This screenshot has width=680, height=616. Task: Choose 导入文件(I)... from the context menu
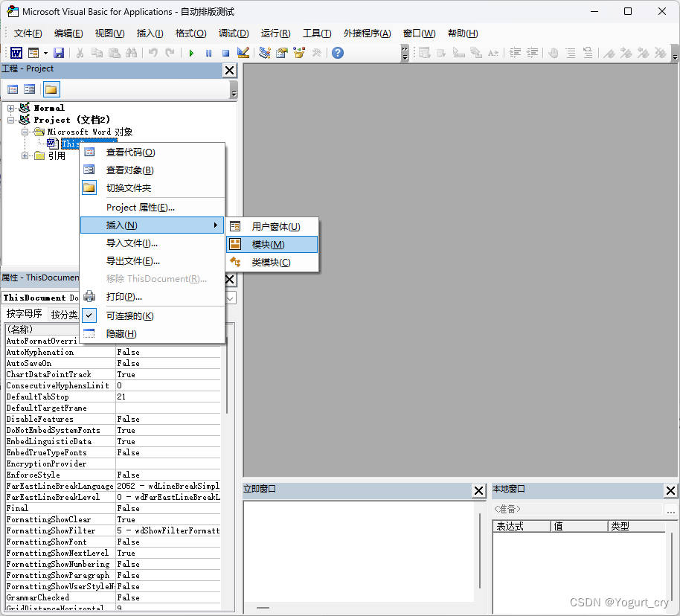pyautogui.click(x=153, y=243)
